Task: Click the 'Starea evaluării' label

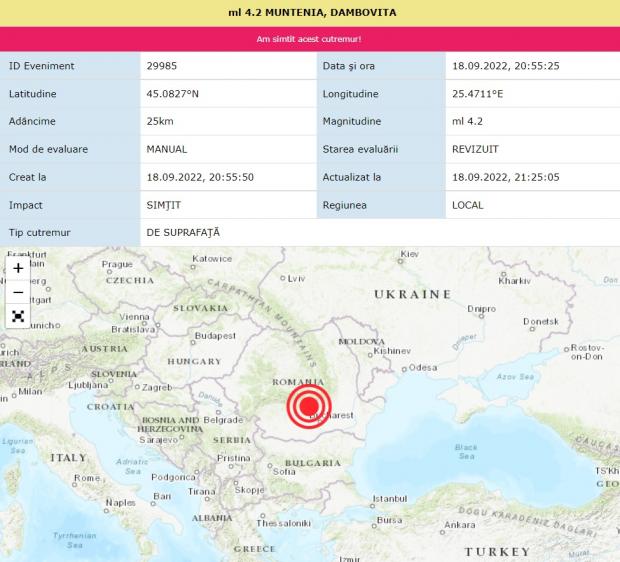Action: pos(360,149)
